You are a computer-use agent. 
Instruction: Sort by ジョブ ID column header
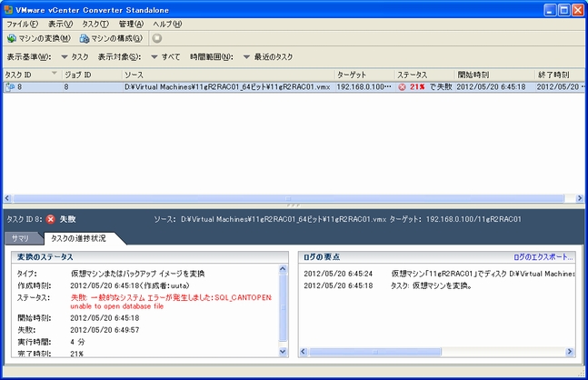(x=93, y=75)
